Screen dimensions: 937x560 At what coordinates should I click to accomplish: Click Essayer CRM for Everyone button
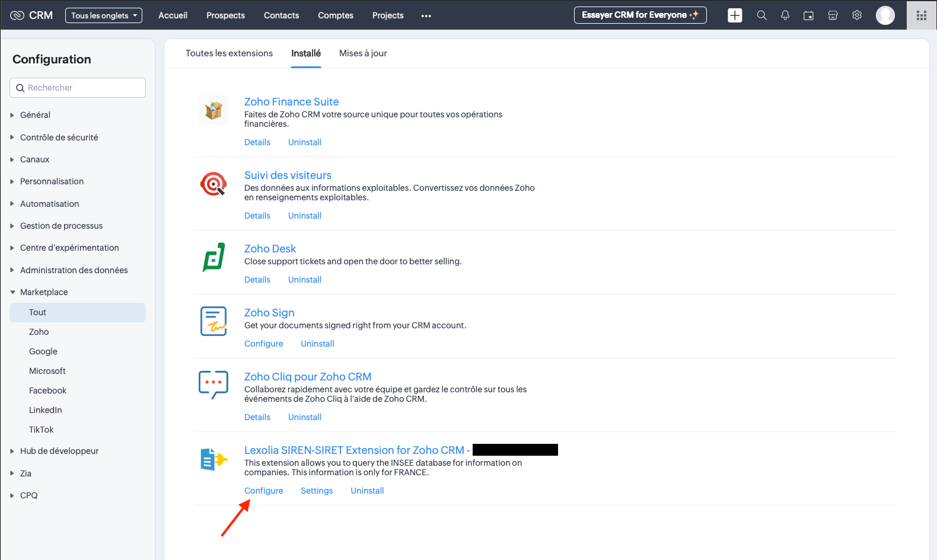pos(640,15)
